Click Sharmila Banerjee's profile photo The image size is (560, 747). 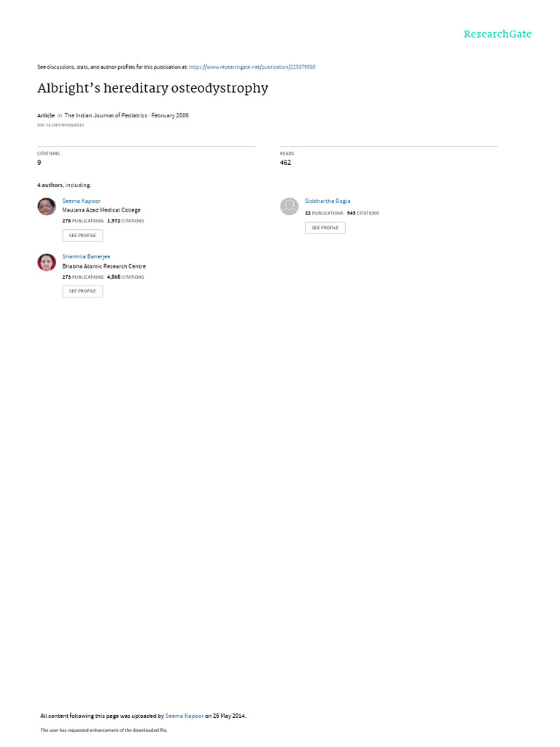tap(47, 262)
